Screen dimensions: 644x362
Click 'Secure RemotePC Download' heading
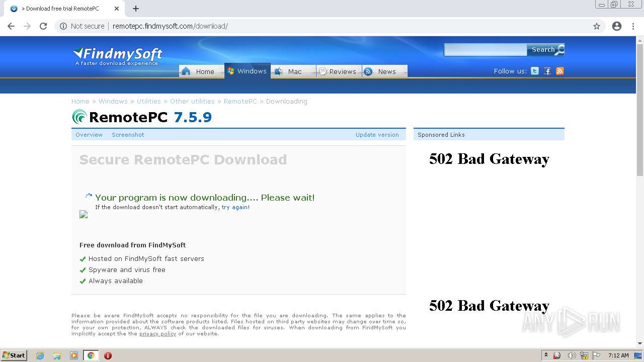tap(183, 160)
